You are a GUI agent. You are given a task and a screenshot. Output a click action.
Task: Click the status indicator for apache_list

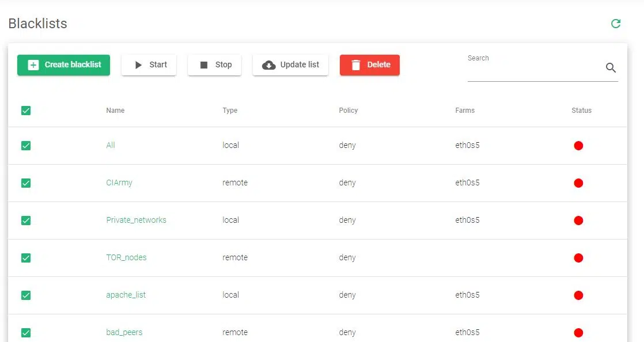coord(578,295)
